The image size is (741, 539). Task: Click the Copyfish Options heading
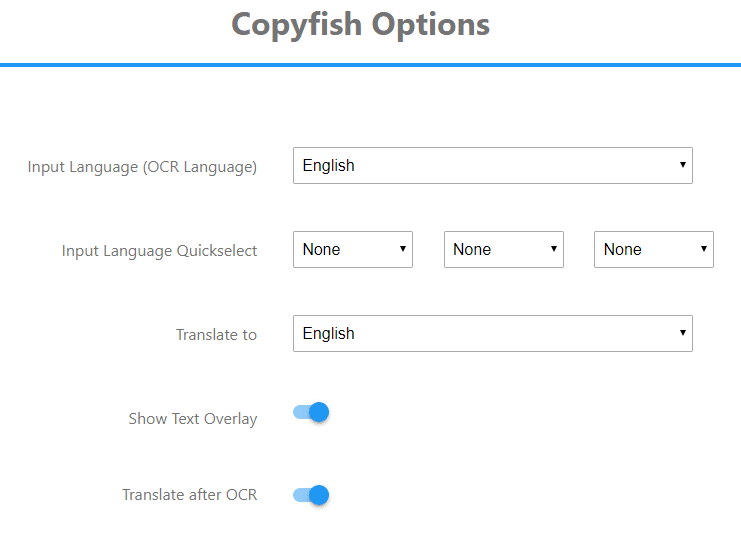tap(361, 24)
